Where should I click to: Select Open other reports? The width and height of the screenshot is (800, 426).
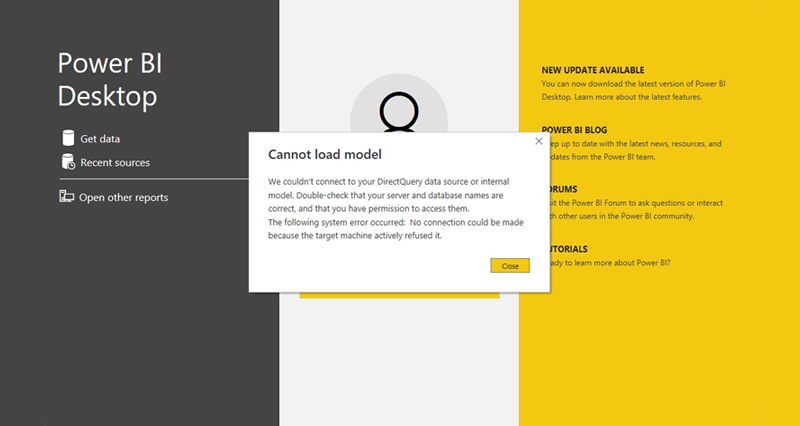[x=123, y=197]
